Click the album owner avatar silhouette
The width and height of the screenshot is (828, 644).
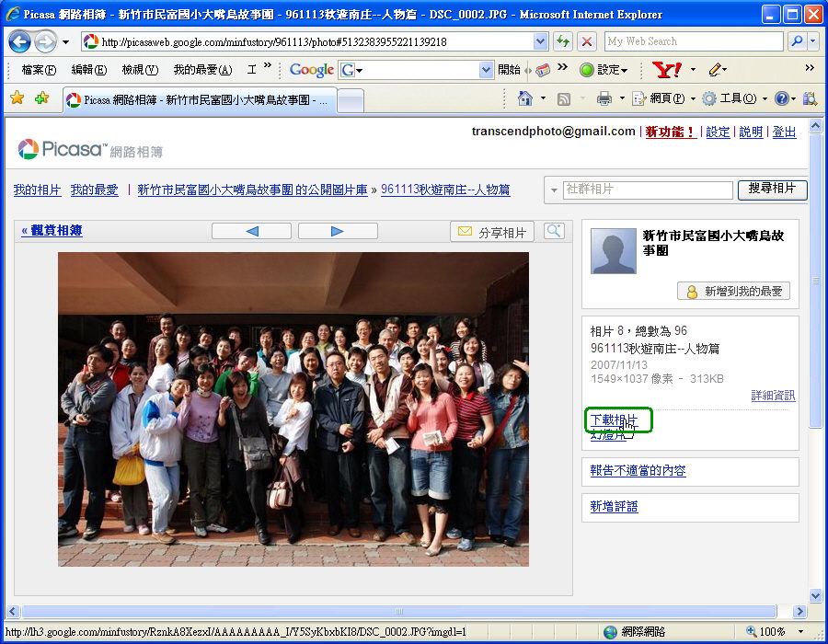(x=613, y=251)
